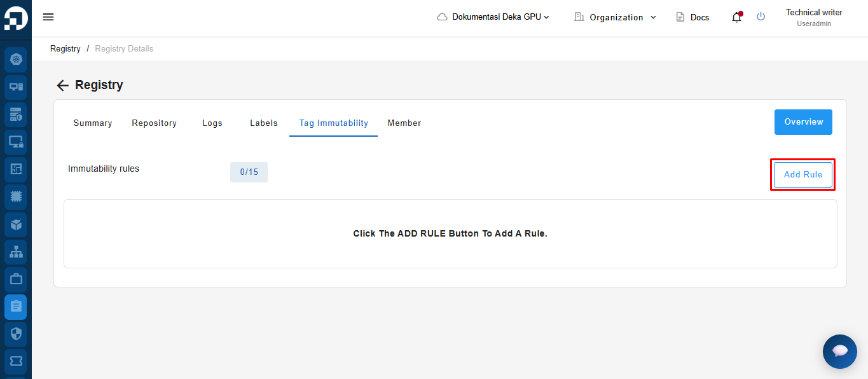The width and height of the screenshot is (868, 379).
Task: Open the live chat bubble
Action: click(839, 351)
